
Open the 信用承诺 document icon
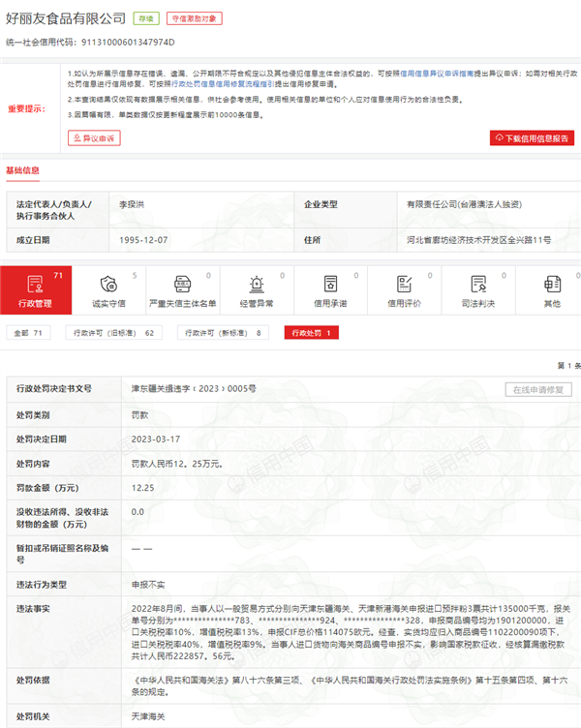pos(330,285)
